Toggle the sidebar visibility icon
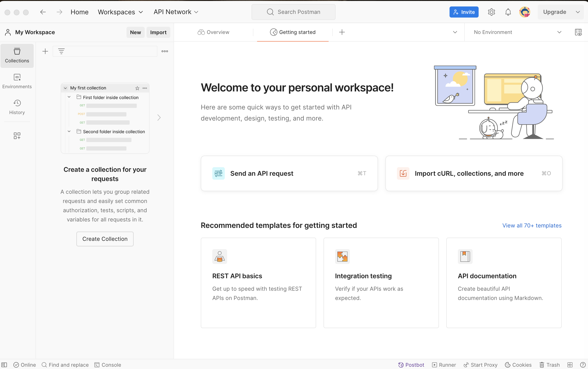This screenshot has width=588, height=369. pyautogui.click(x=4, y=365)
